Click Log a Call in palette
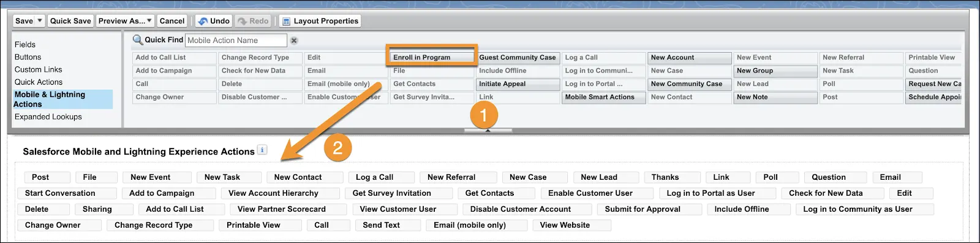Image resolution: width=980 pixels, height=243 pixels. pos(603,58)
